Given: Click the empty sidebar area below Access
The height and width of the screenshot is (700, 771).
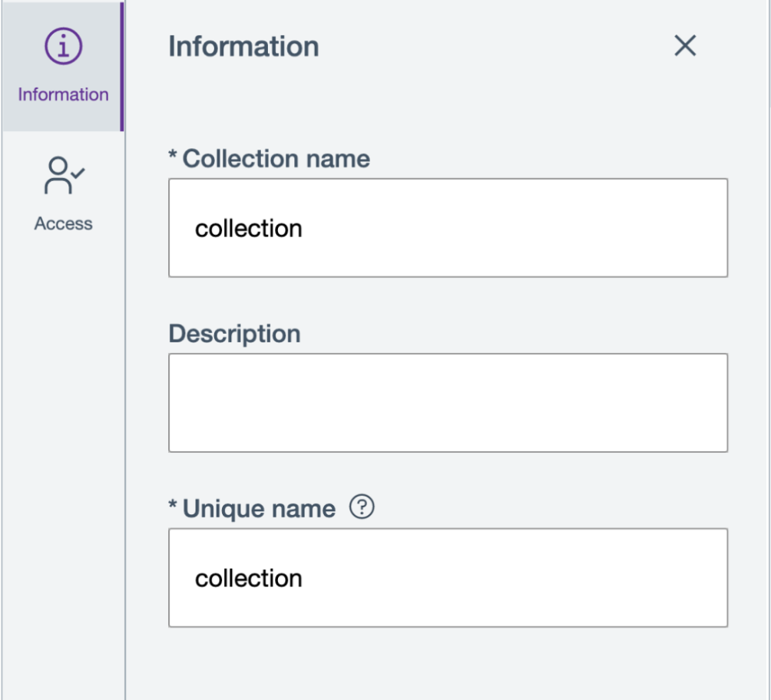Looking at the screenshot, I should coord(63,461).
